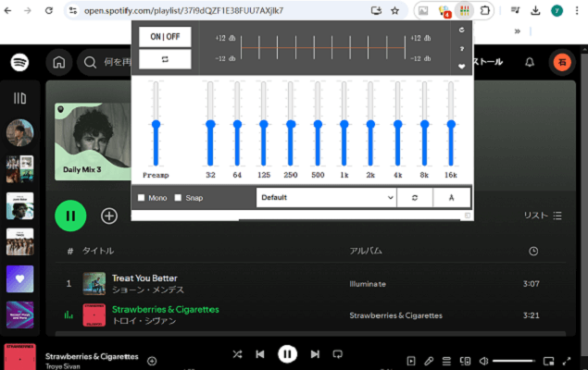Click the Preamp slider handle

[x=156, y=124]
